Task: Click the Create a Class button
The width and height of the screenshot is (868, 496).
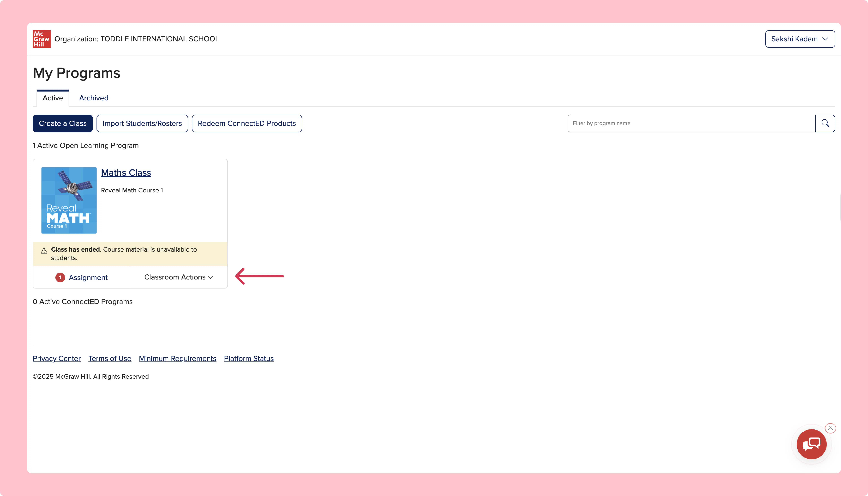Action: pos(63,123)
